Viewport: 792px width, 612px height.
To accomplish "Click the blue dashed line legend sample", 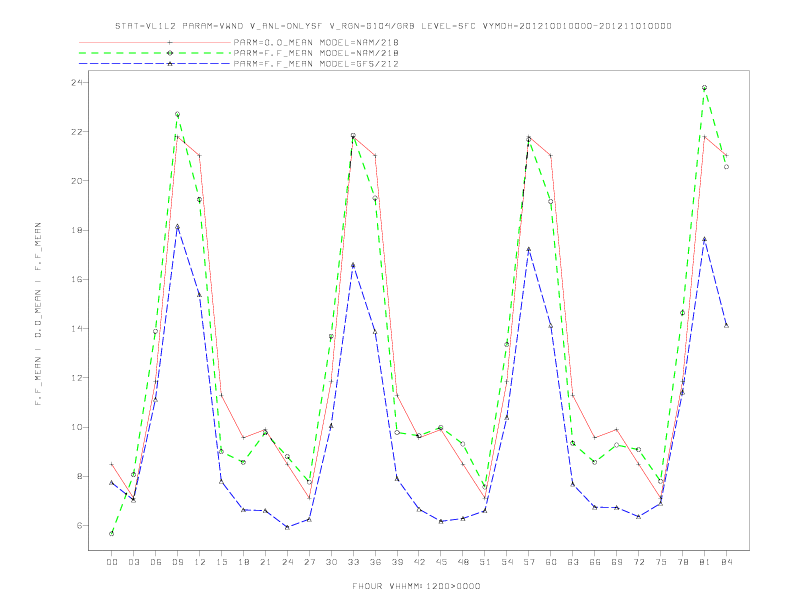I will (155, 64).
